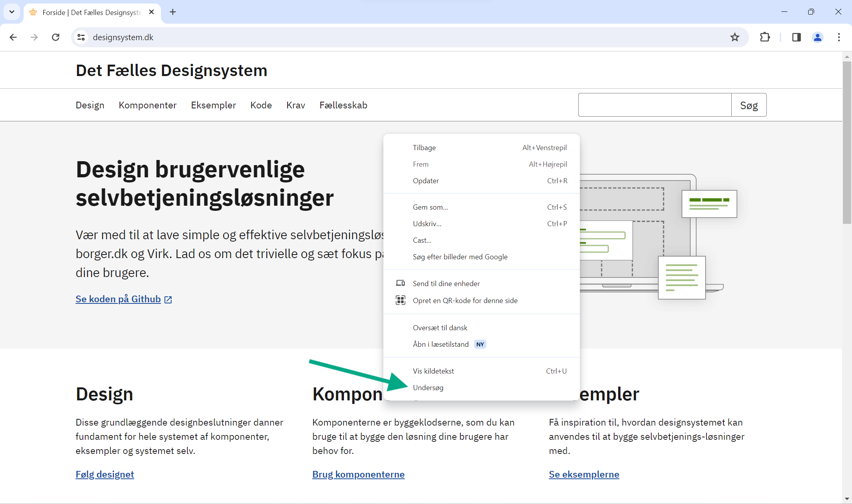
Task: Open Chrome three-dot menu
Action: click(839, 37)
